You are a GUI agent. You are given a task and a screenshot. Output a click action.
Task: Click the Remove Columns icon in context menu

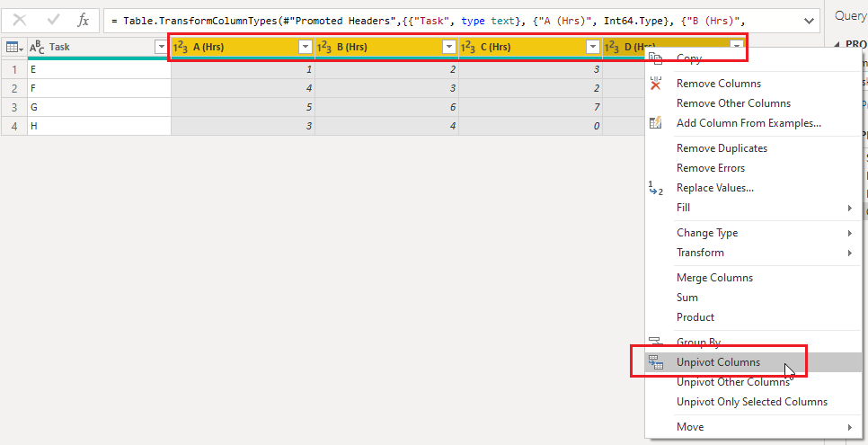[x=655, y=83]
